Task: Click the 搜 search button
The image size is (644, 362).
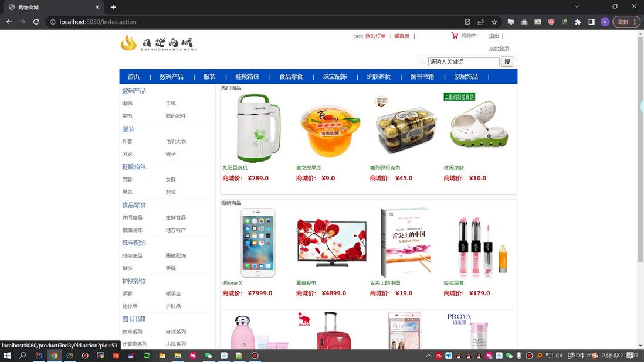Action: [x=507, y=62]
